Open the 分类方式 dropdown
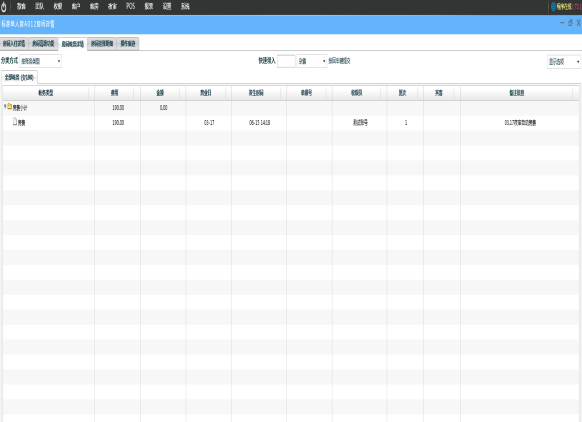 tap(40, 61)
